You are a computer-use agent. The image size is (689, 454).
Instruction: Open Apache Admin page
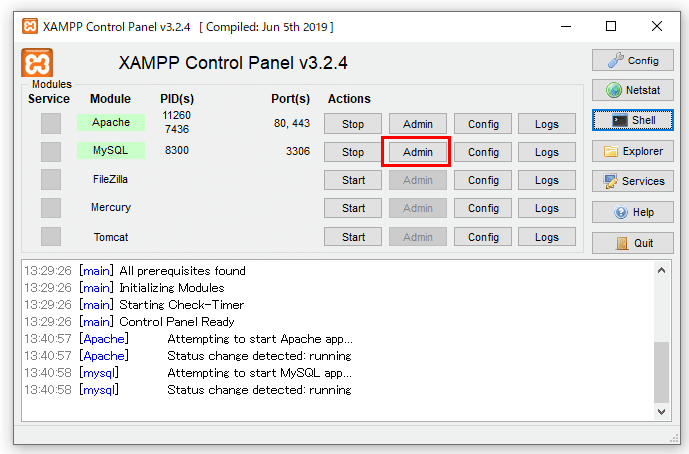(x=418, y=124)
